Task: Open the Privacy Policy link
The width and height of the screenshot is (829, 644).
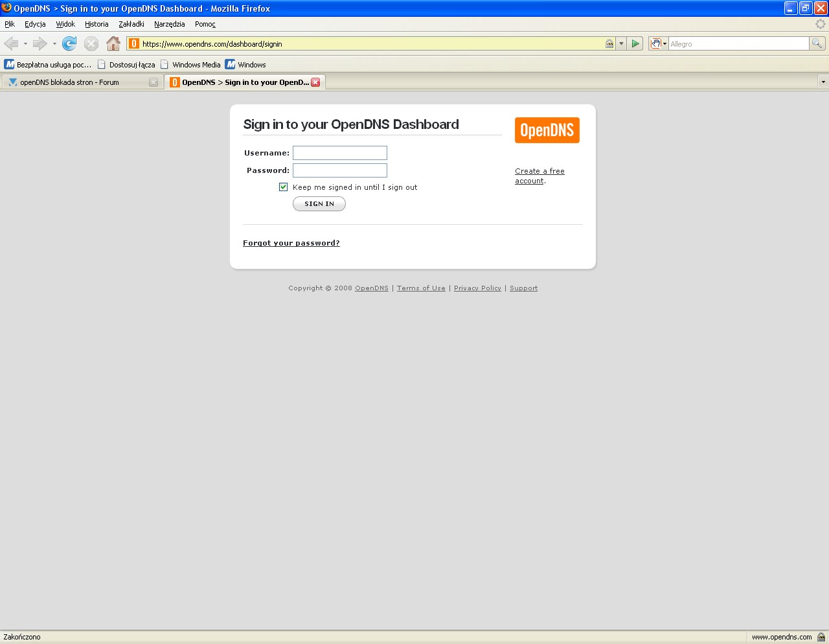Action: tap(477, 288)
